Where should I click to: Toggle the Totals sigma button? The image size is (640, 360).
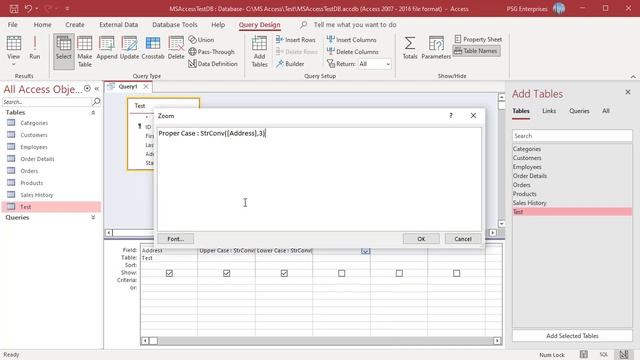(x=410, y=48)
